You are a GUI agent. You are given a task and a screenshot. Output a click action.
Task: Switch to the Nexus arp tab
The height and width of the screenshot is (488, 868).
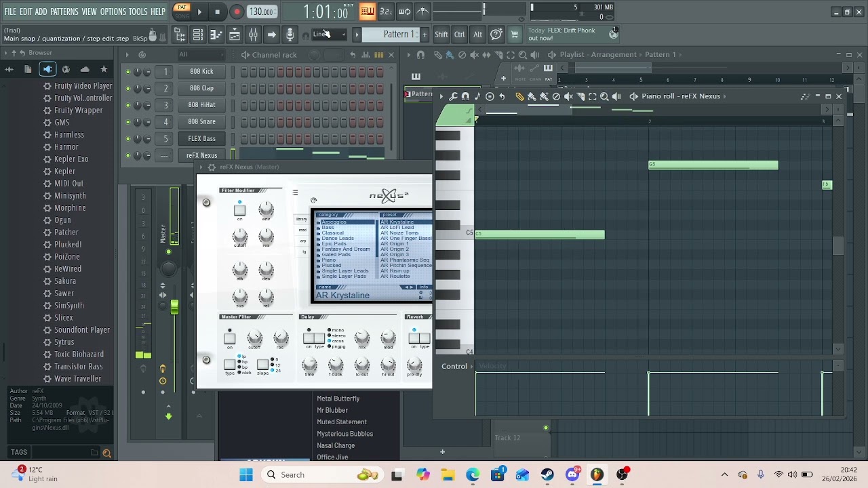point(303,241)
